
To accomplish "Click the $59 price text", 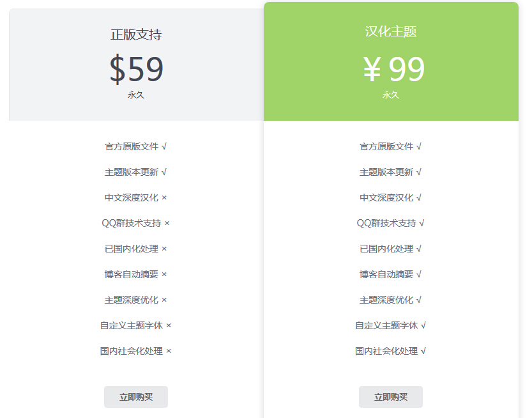I will [x=136, y=69].
